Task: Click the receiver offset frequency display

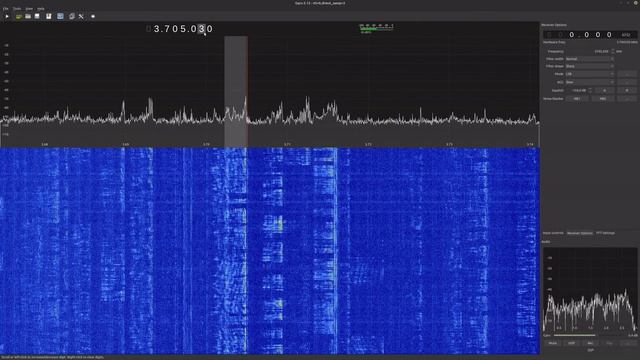Action: click(590, 35)
